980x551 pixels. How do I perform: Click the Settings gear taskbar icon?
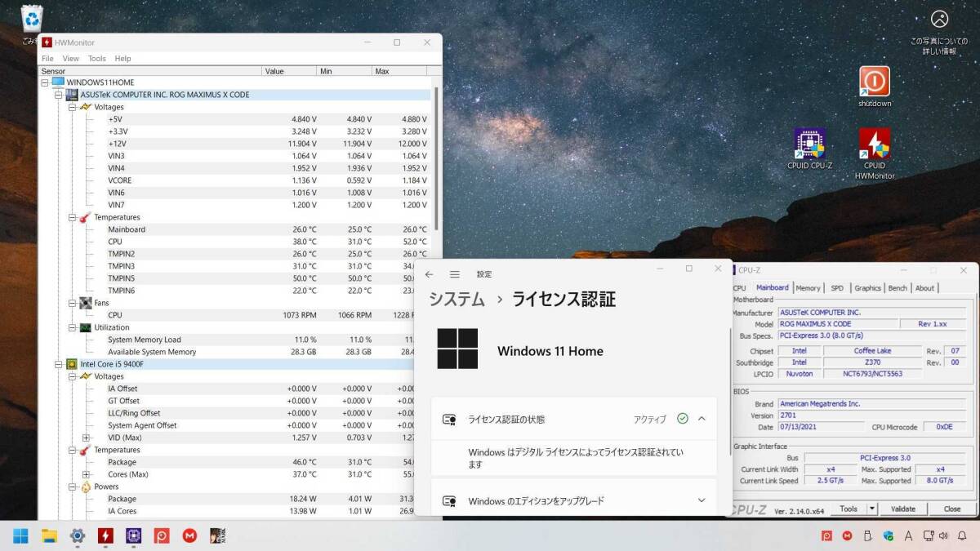pos(78,535)
